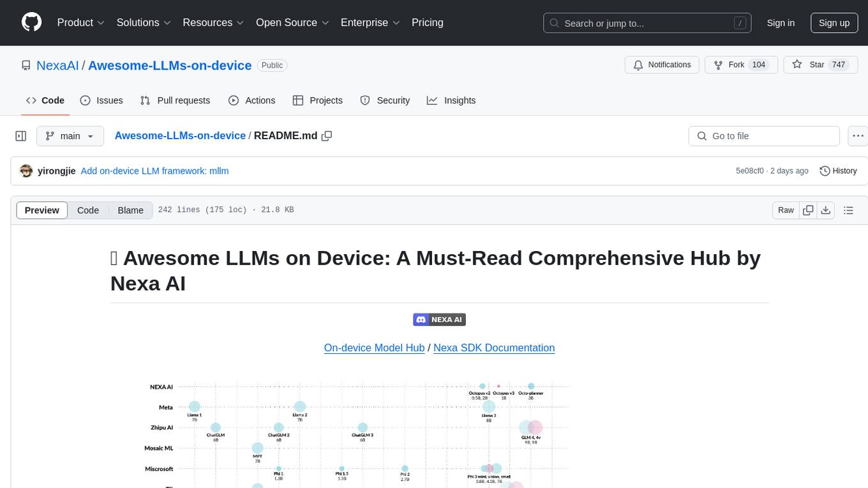The height and width of the screenshot is (488, 868).
Task: View the 104 forks count
Action: 759,65
